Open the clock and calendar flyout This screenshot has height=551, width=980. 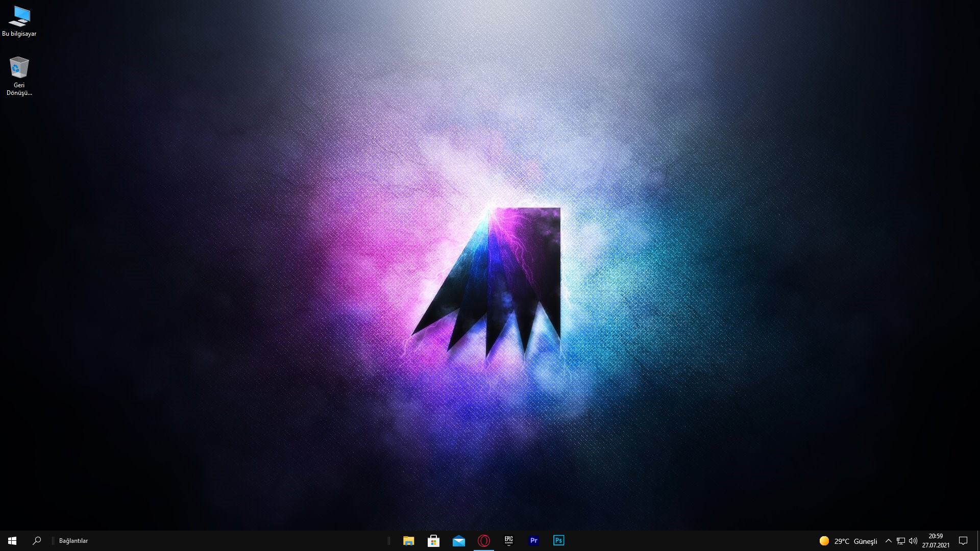click(x=936, y=541)
